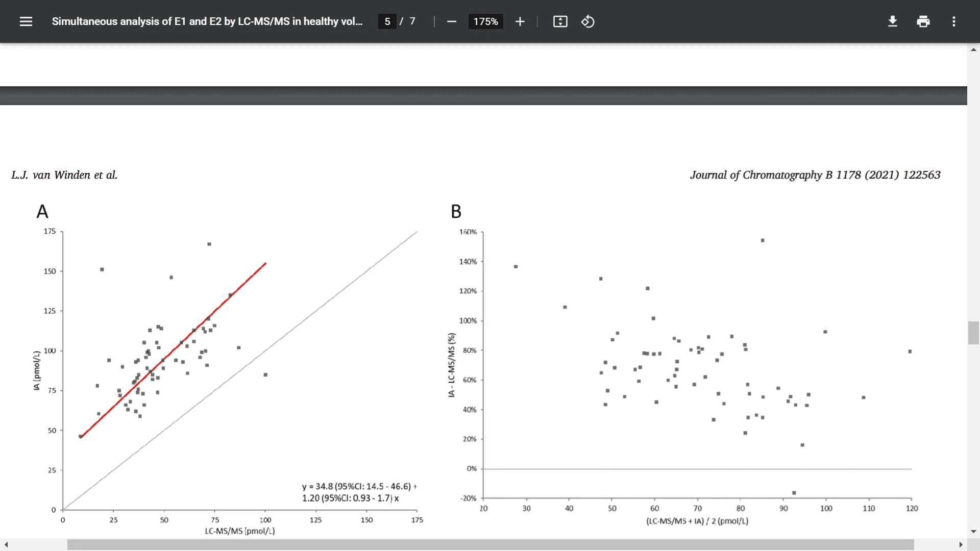
Task: Click the zoom in plus button
Action: pyautogui.click(x=520, y=21)
